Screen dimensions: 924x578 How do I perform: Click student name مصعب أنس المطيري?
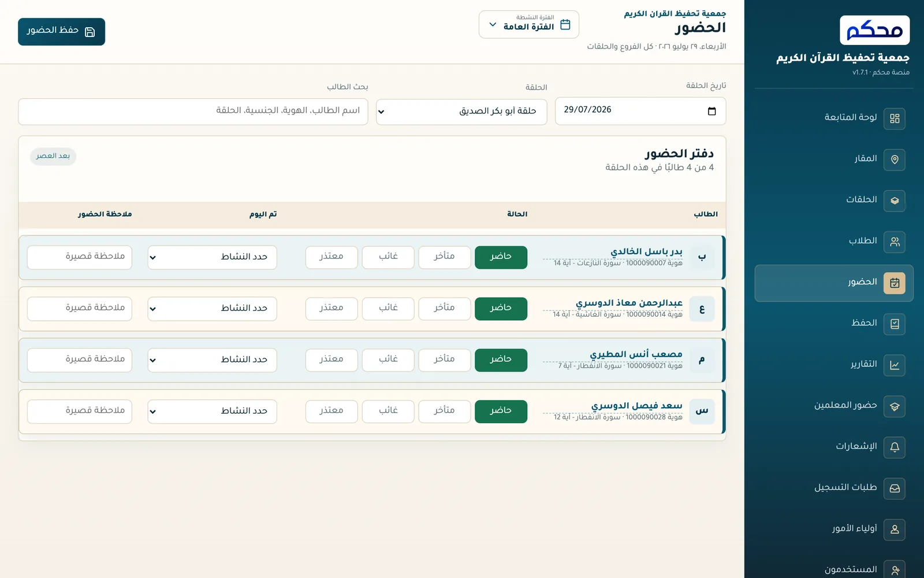tap(636, 354)
